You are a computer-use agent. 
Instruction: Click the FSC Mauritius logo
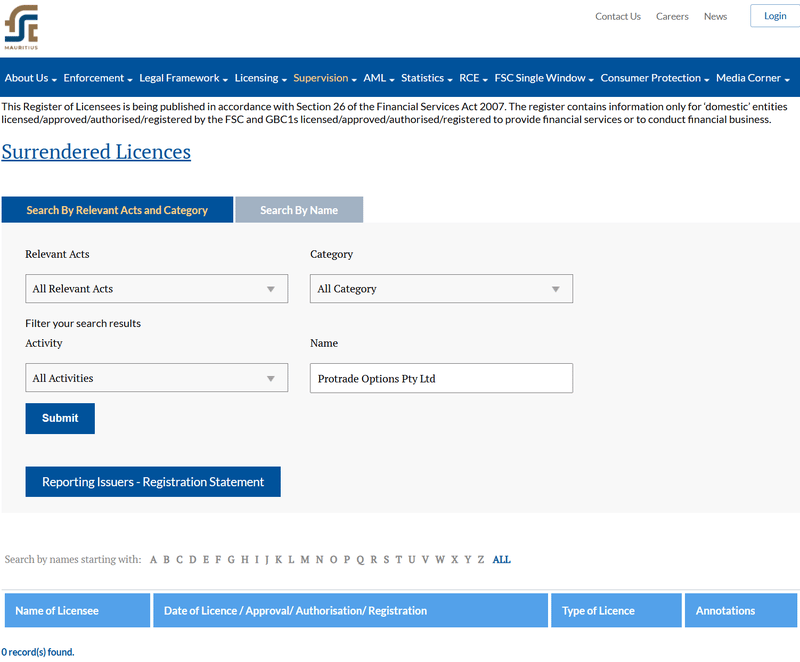[x=21, y=27]
